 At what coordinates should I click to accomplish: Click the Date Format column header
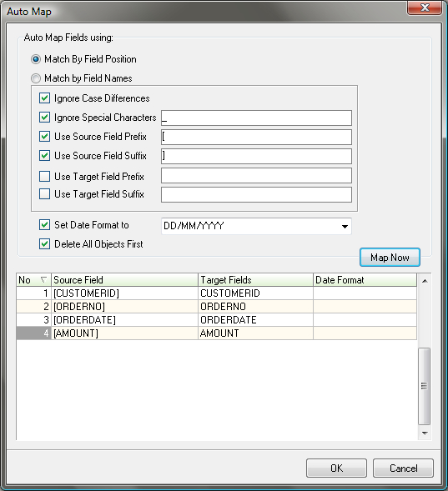(x=365, y=279)
